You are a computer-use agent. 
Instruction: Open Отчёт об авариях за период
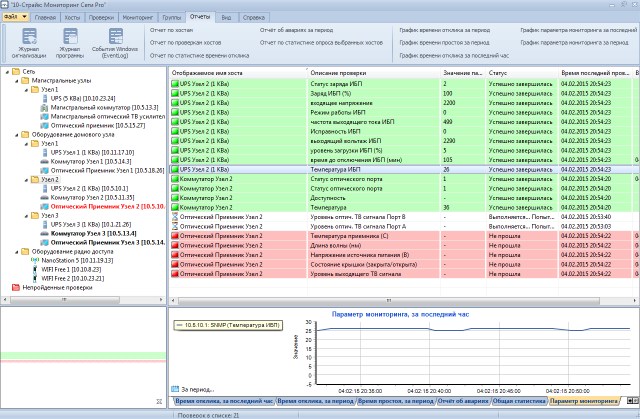click(296, 30)
